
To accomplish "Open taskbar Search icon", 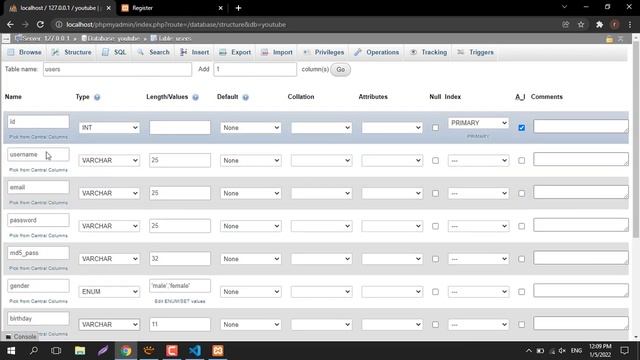I will [x=34, y=351].
